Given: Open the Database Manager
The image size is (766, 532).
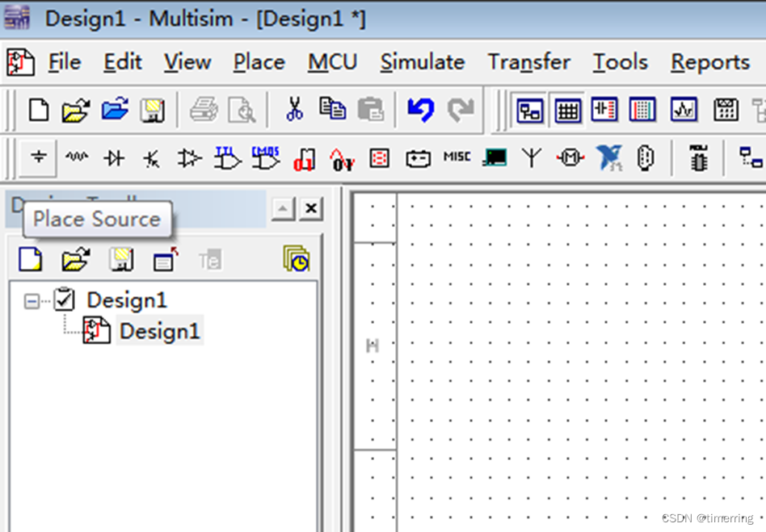Looking at the screenshot, I should (x=604, y=109).
